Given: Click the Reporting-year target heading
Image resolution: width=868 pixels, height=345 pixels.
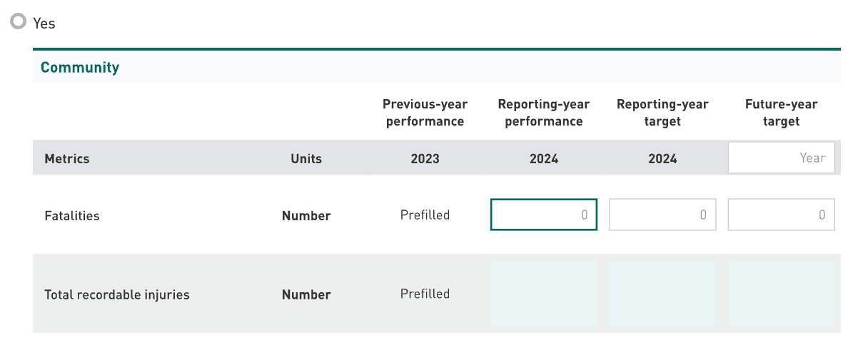Looking at the screenshot, I should (662, 113).
